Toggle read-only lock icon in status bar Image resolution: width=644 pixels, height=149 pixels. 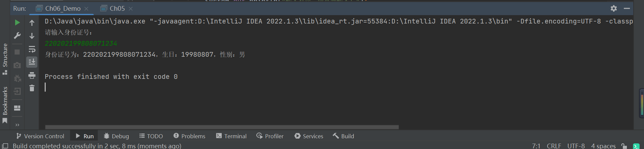(x=624, y=146)
